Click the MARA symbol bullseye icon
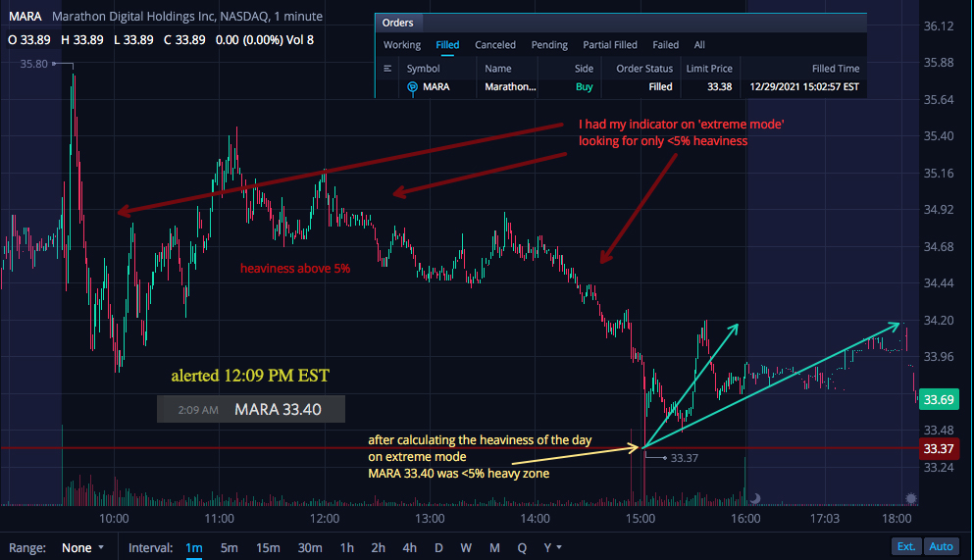The height and width of the screenshot is (560, 974). (x=412, y=87)
